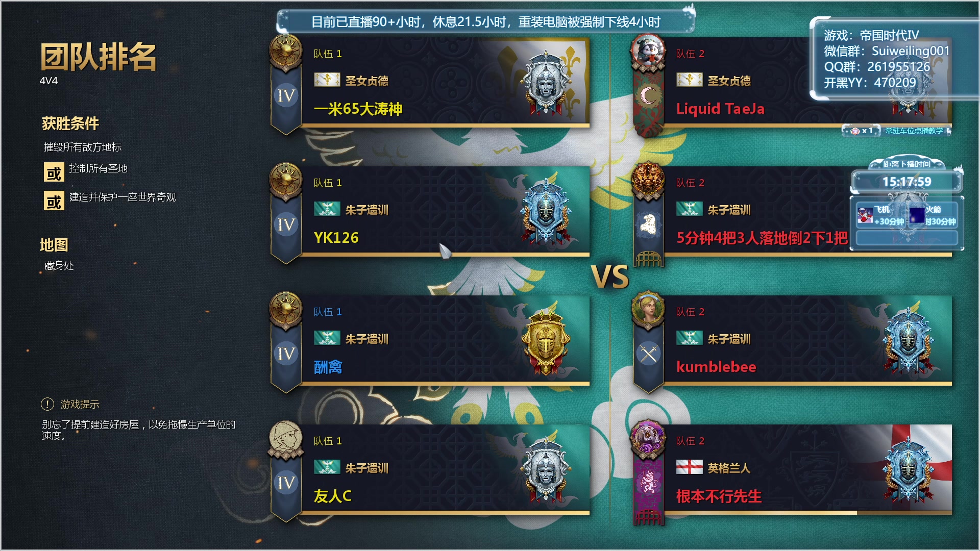Click the game tip exclamation icon
This screenshot has height=551, width=980.
click(47, 404)
